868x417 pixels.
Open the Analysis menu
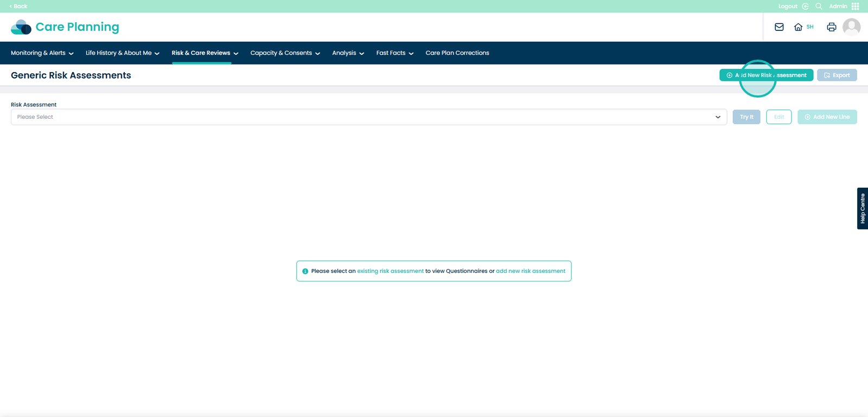click(348, 53)
